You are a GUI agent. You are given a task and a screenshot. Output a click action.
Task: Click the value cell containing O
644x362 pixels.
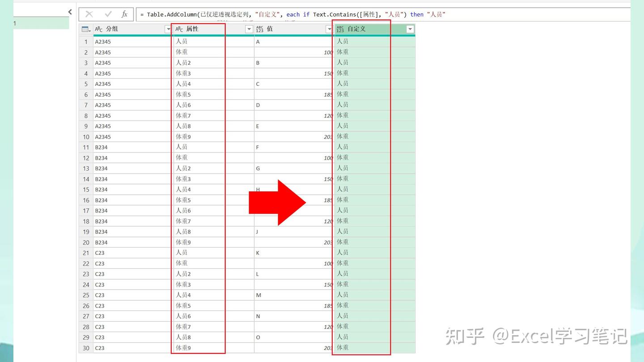294,337
